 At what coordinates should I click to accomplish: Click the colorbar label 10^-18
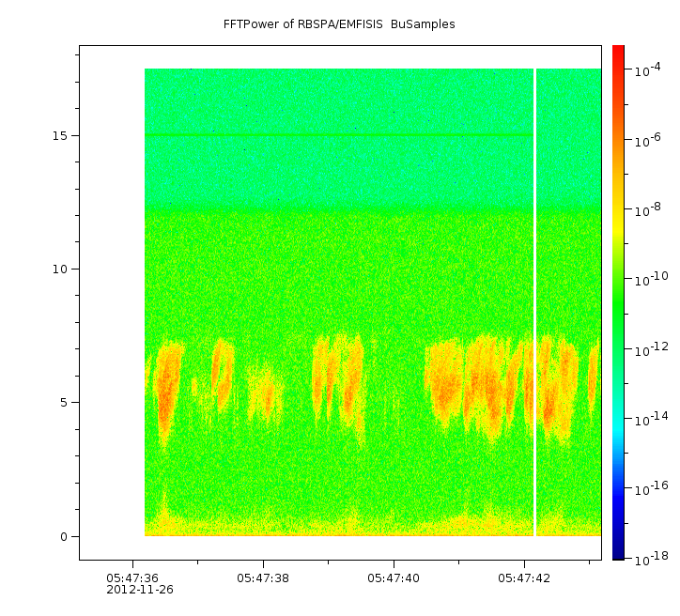(x=652, y=559)
